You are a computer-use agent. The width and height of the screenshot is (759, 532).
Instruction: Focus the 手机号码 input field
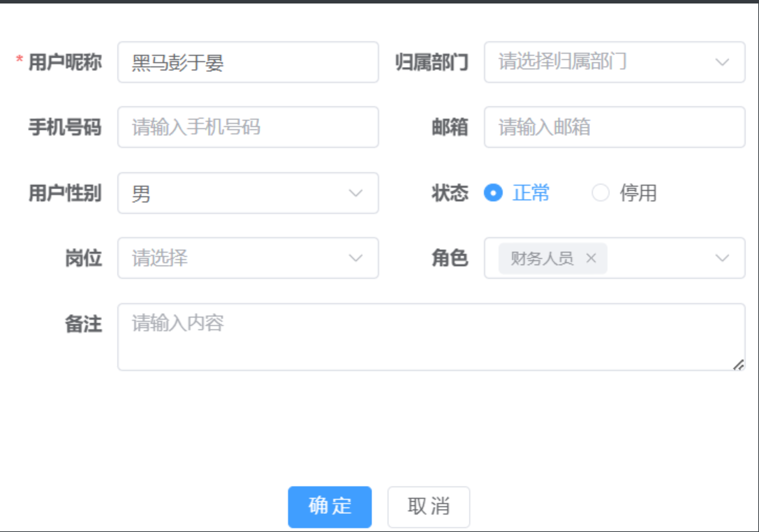(x=248, y=127)
